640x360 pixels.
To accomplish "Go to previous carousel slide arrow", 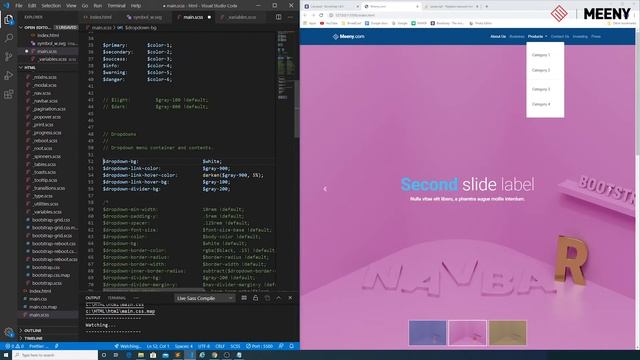I will 325,189.
